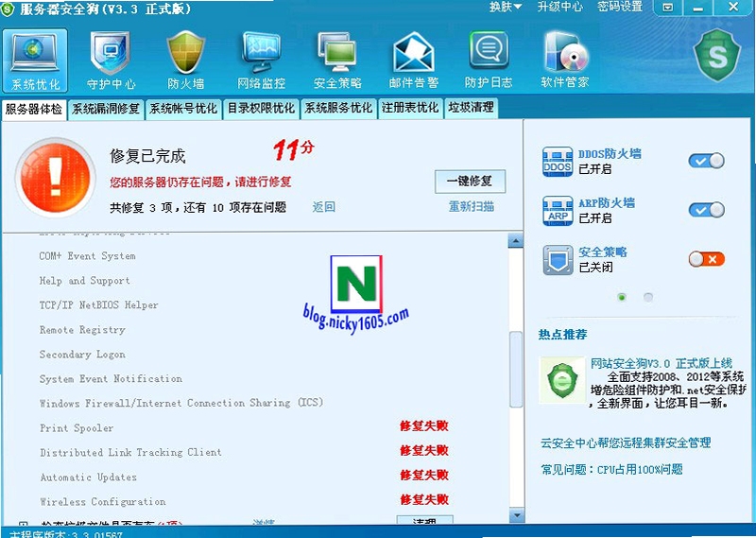Select the Distributed Link Tracking Client row

[130, 453]
